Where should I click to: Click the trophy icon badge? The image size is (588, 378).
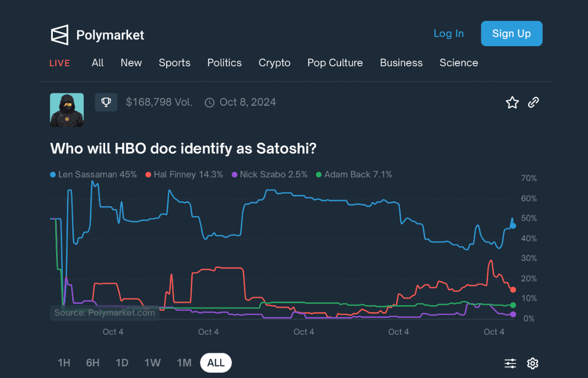106,102
